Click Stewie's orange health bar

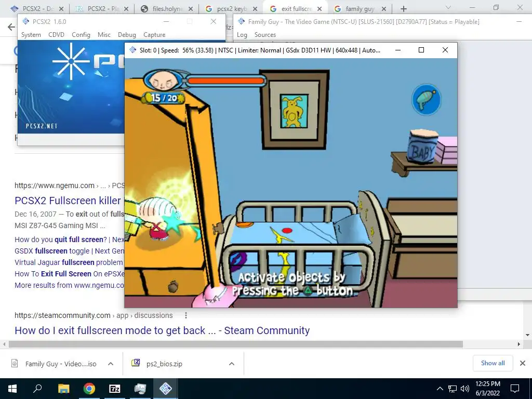[225, 81]
